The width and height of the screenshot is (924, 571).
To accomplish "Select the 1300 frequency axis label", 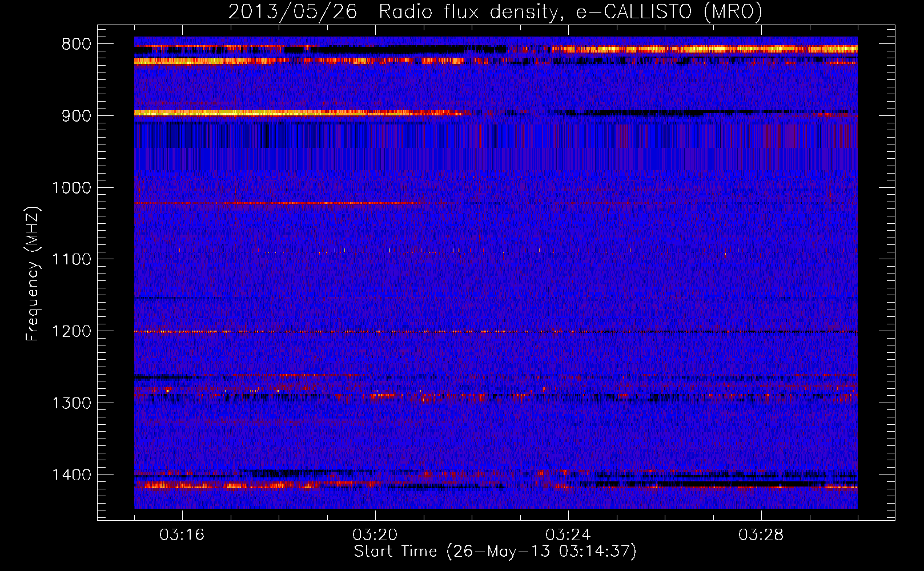I will click(71, 403).
